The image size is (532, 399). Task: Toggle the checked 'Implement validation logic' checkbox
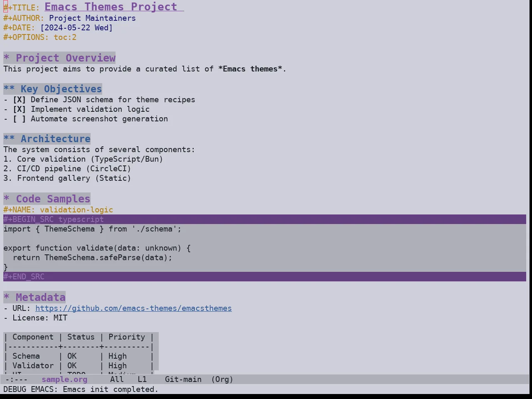[19, 109]
